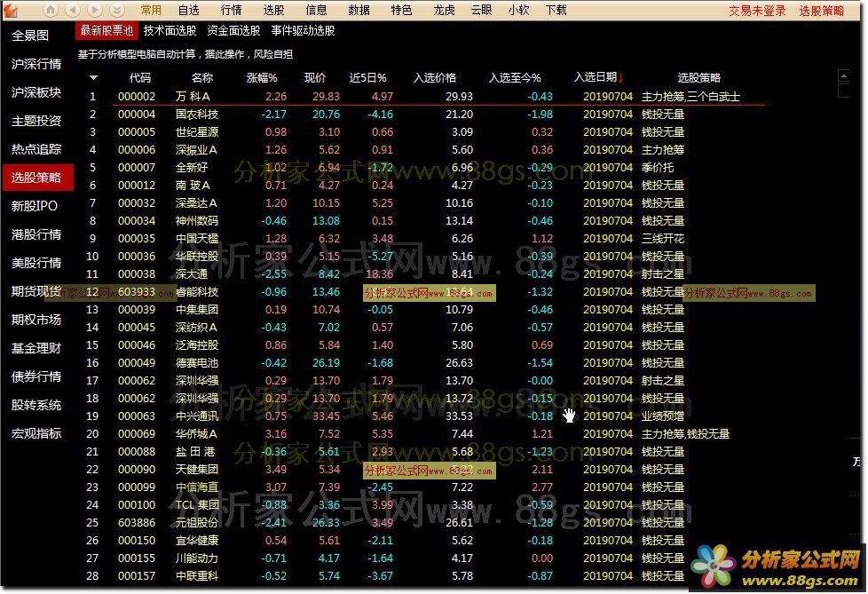Open 热点追踪 in the sidebar

[x=36, y=149]
